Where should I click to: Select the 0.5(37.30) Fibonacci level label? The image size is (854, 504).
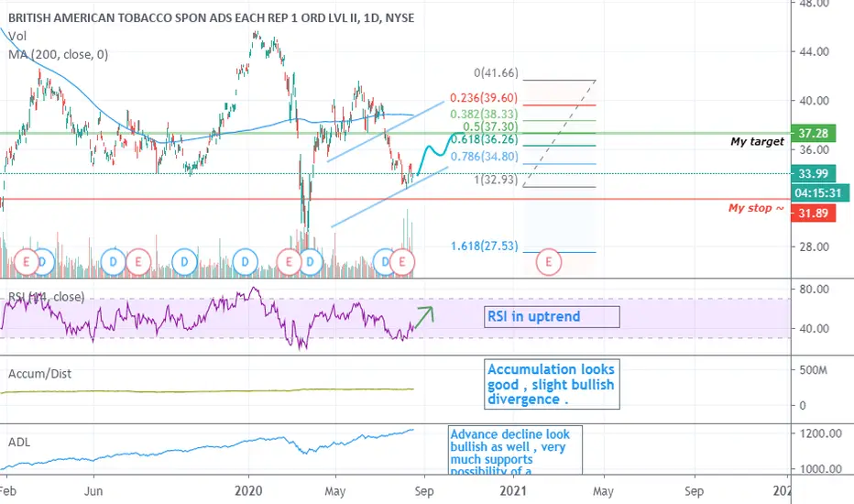point(491,127)
